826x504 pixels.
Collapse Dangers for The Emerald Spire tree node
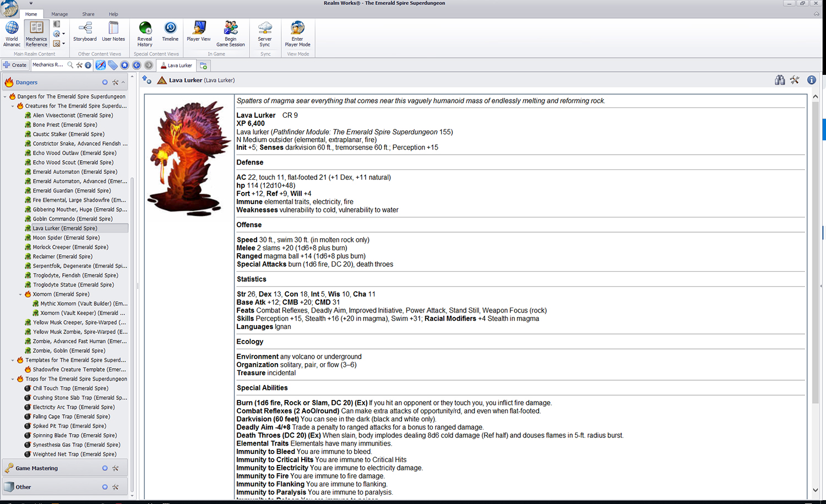(x=5, y=97)
